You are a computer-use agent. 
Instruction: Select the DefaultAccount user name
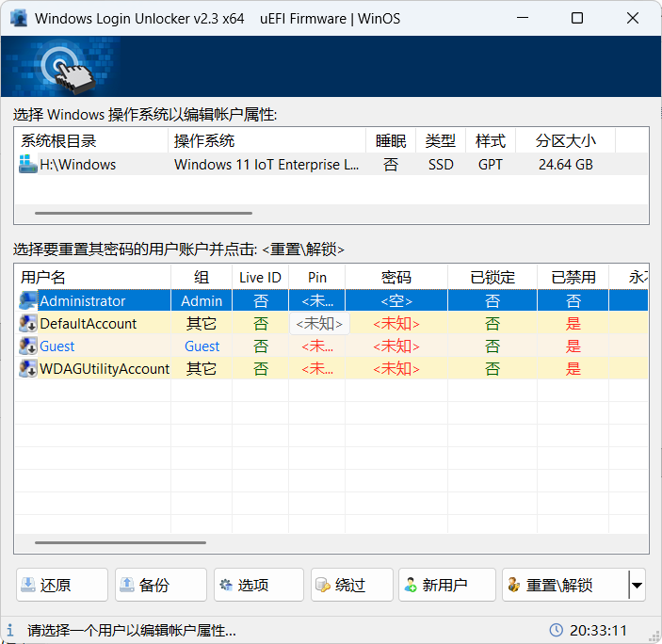(88, 323)
